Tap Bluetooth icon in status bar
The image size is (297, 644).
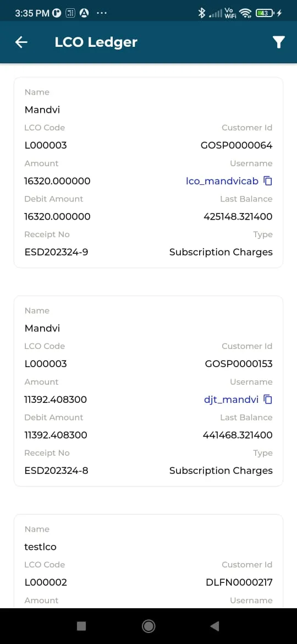(x=201, y=13)
